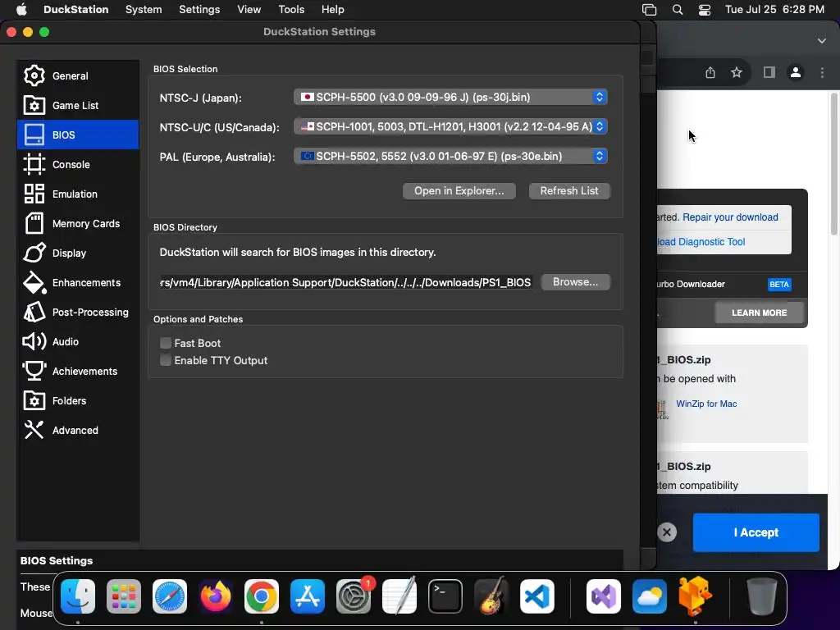Open the Emulation settings category
Viewport: 840px width, 630px height.
click(x=78, y=194)
